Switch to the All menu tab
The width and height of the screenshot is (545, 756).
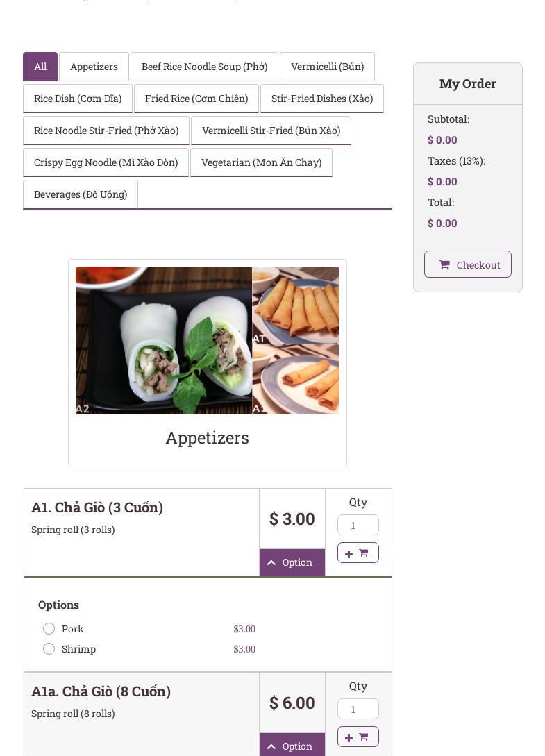[40, 67]
